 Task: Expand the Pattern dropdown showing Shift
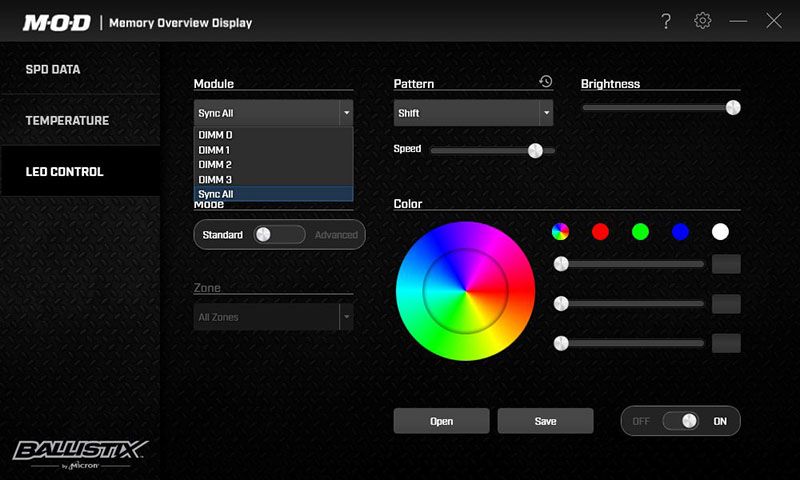click(x=473, y=113)
